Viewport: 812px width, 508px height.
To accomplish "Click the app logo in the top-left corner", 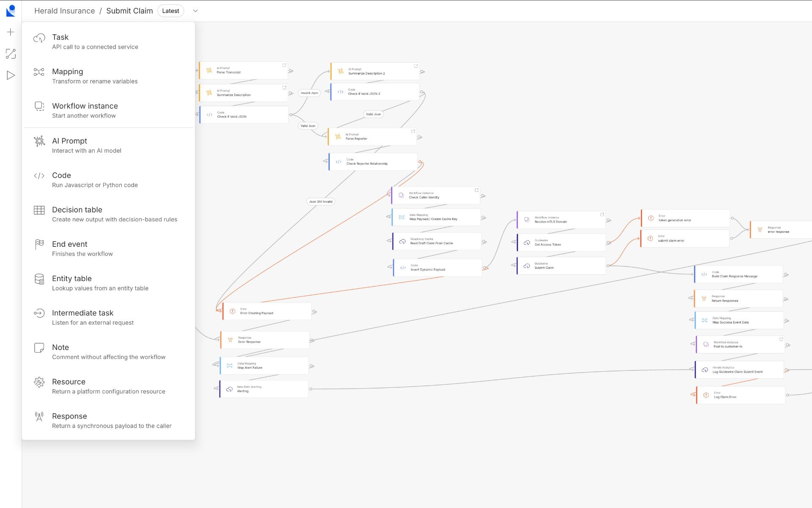I will click(x=11, y=11).
